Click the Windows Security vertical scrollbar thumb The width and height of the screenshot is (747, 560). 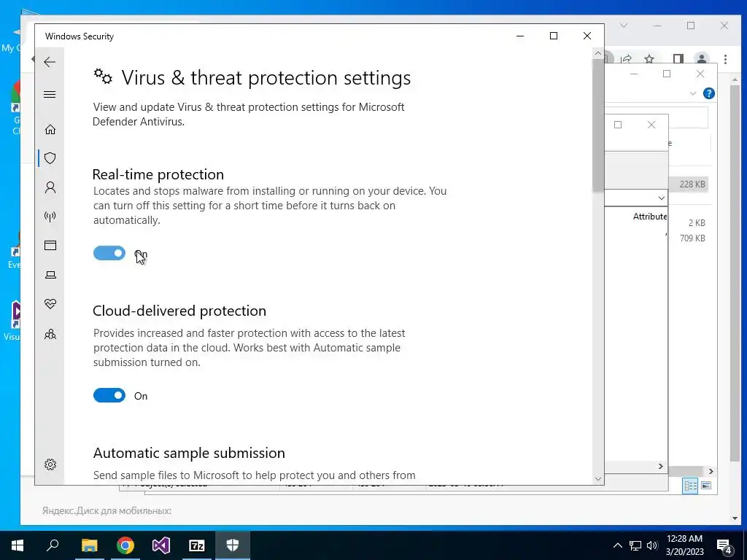point(598,125)
